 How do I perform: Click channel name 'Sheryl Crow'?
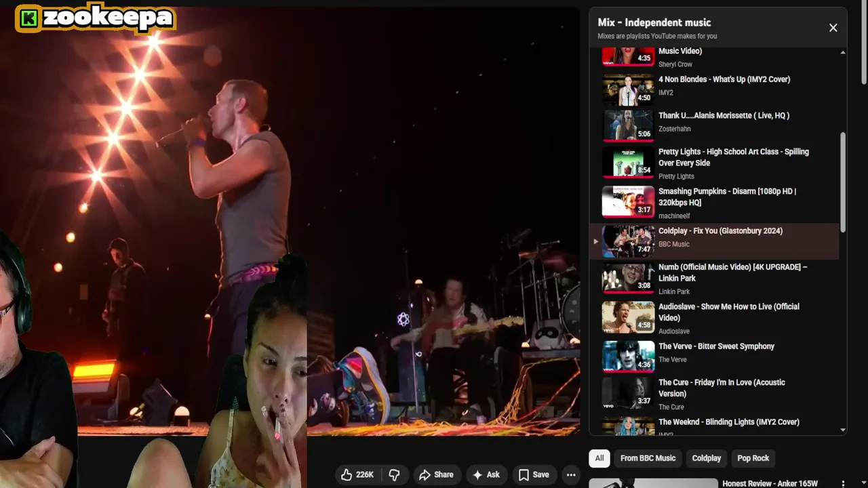pyautogui.click(x=675, y=64)
